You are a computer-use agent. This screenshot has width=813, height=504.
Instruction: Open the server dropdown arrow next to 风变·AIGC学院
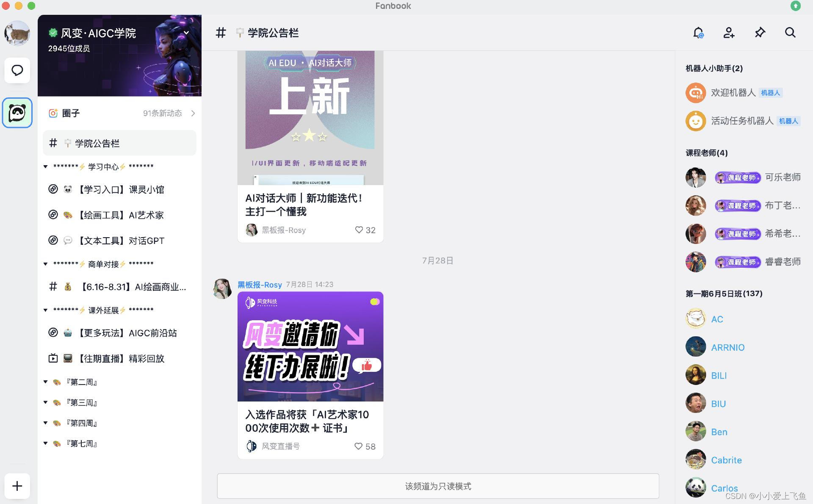click(186, 33)
